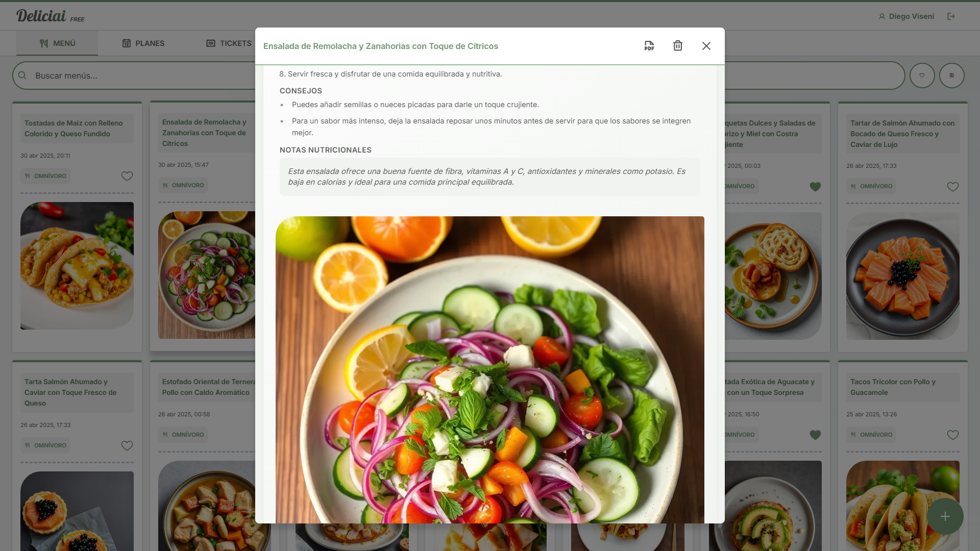Close the recipe dialog
The height and width of the screenshot is (551, 980).
pos(706,46)
